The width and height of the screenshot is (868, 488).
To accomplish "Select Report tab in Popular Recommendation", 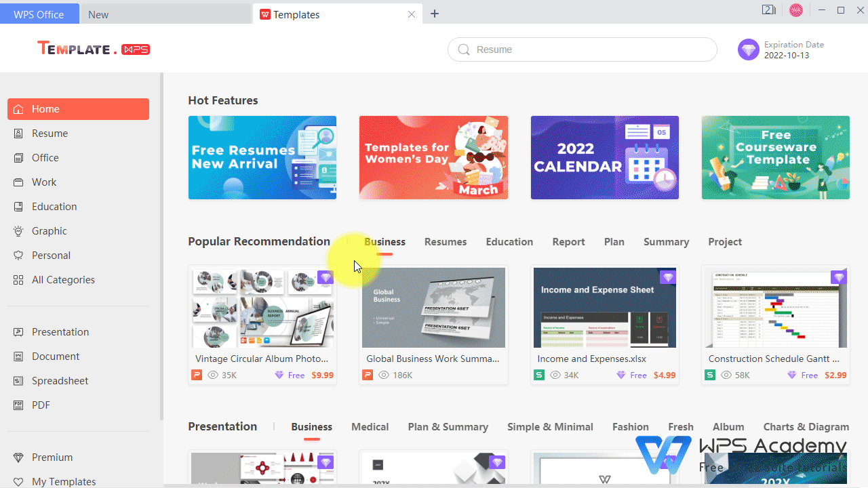I will tap(568, 242).
